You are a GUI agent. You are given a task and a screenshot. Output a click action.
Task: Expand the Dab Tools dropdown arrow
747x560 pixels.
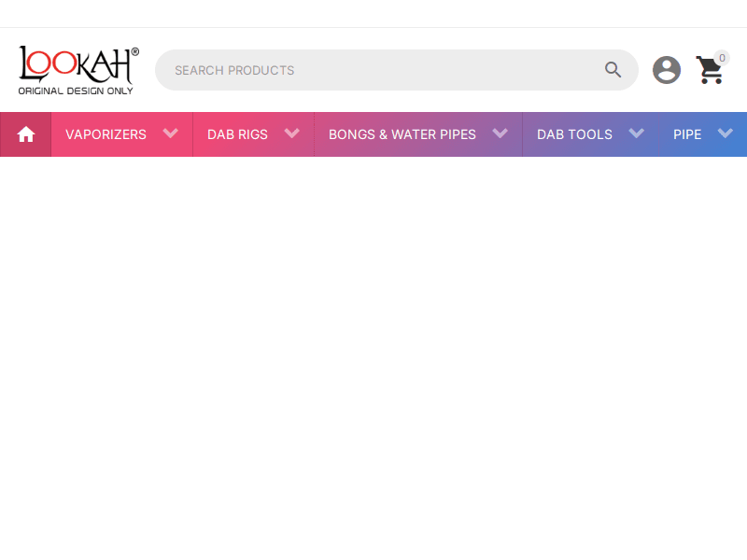[637, 133]
